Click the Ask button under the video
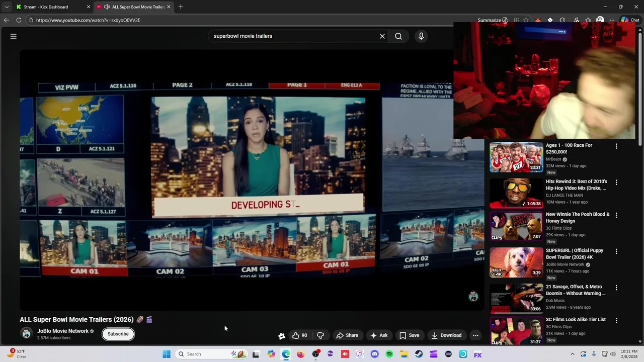 pyautogui.click(x=379, y=335)
